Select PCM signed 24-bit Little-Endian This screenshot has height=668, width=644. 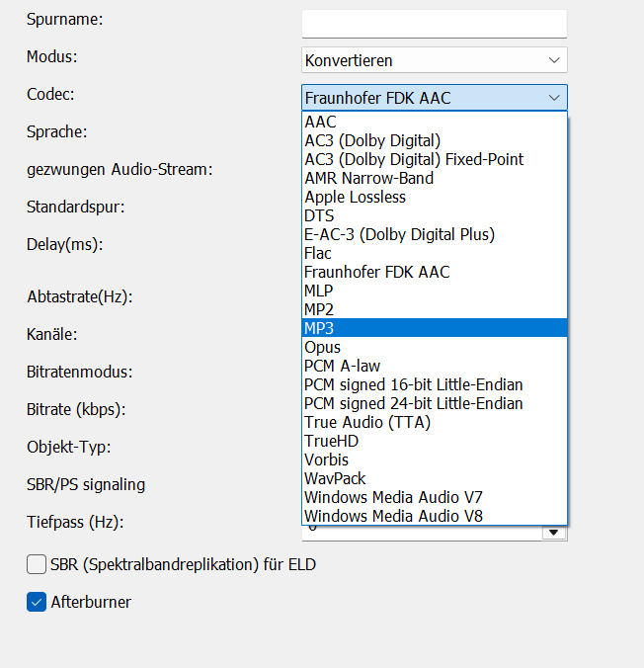[434, 403]
